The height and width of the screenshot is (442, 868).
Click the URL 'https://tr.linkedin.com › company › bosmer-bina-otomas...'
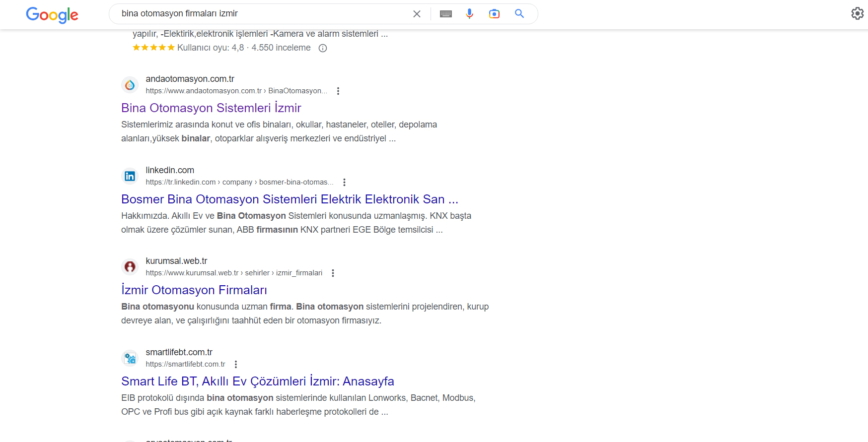[x=239, y=182]
